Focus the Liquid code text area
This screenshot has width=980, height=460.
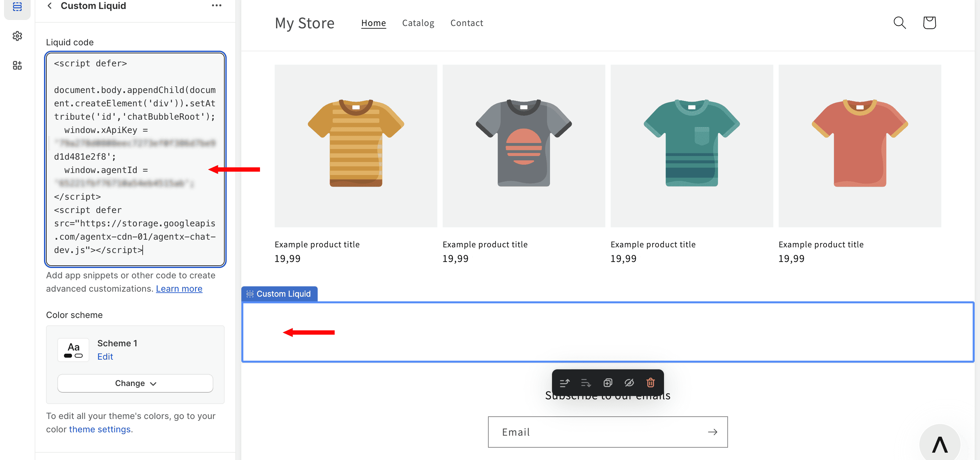(135, 159)
